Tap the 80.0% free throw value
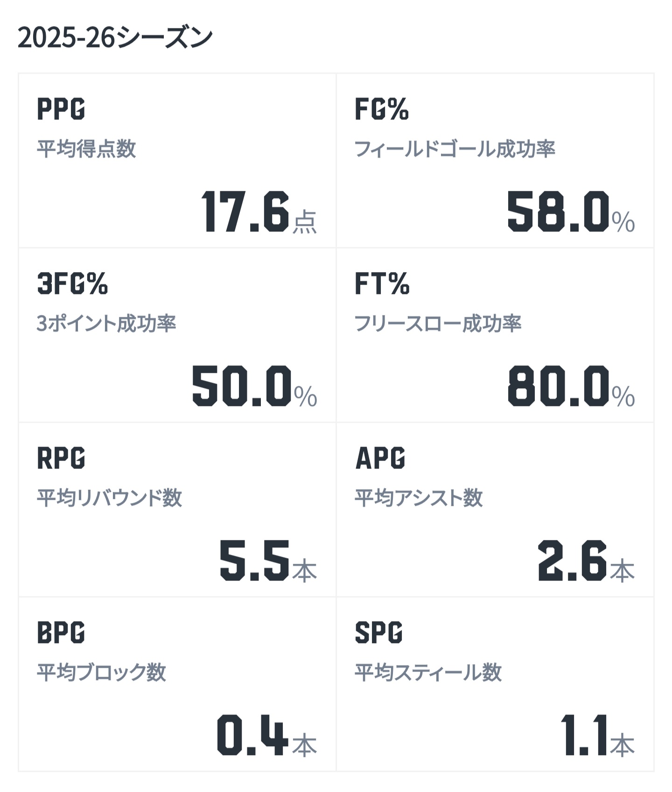The height and width of the screenshot is (792, 672). click(571, 386)
